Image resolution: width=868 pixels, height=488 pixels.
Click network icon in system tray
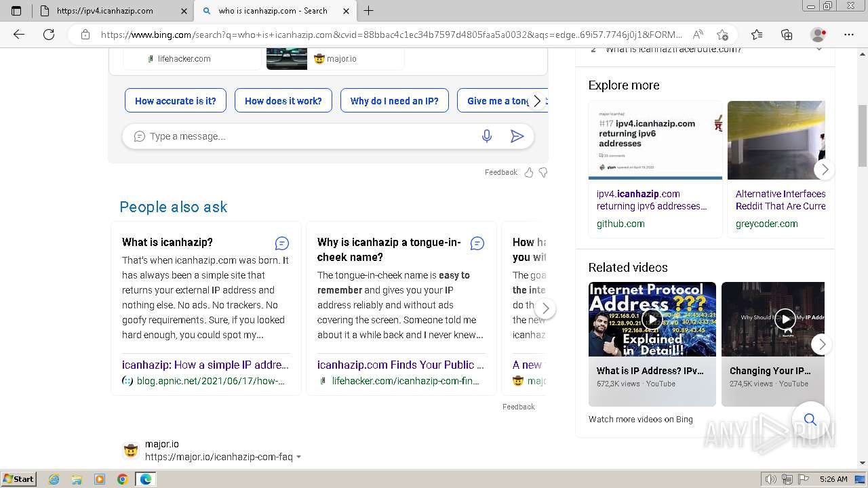[787, 479]
